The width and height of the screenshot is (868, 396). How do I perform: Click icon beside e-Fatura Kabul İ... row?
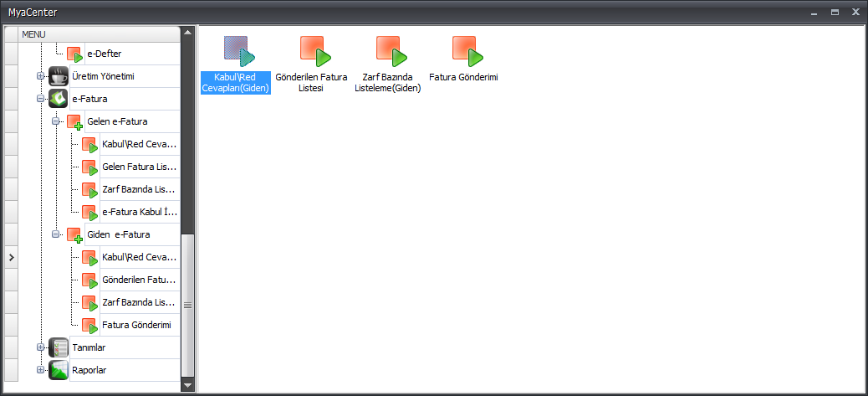click(89, 213)
